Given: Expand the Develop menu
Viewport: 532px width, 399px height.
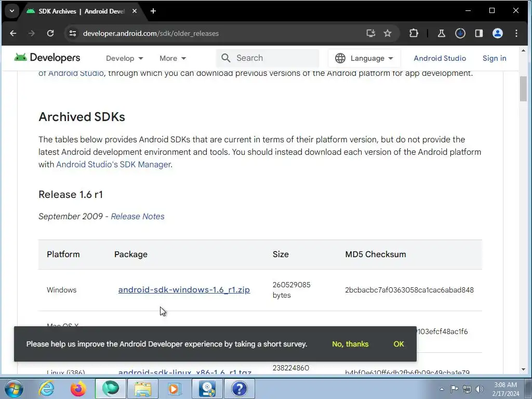Looking at the screenshot, I should click(125, 58).
